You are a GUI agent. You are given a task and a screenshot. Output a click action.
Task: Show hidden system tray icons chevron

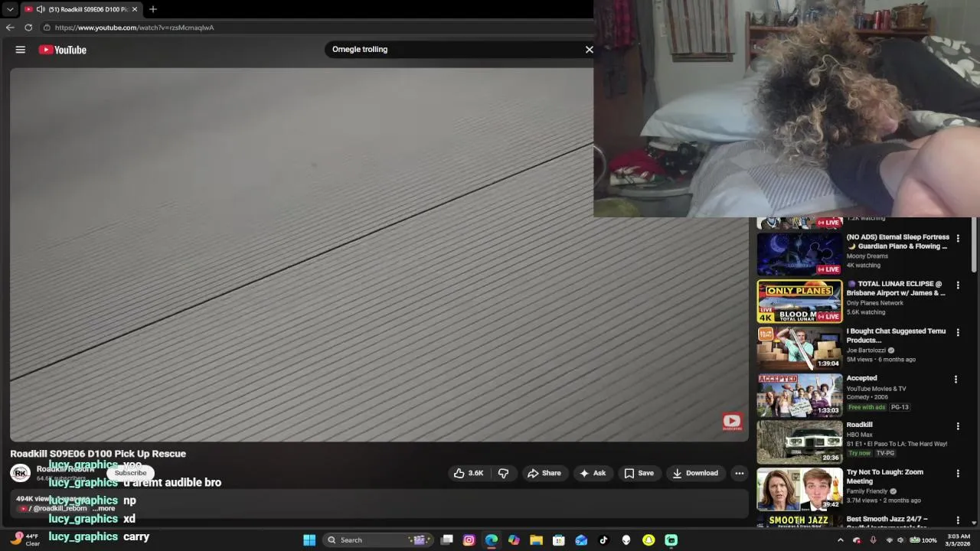click(841, 540)
